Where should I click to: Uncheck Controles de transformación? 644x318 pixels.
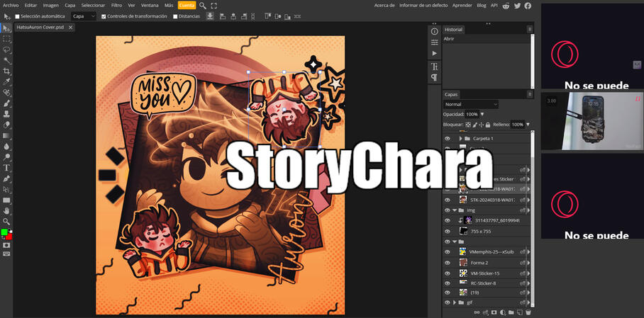[x=104, y=16]
